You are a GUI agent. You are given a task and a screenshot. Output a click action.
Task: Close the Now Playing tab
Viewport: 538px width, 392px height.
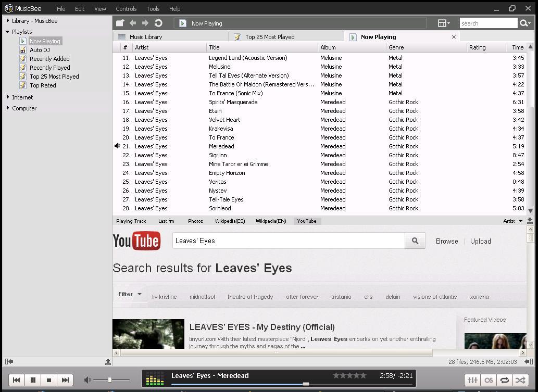(x=454, y=36)
